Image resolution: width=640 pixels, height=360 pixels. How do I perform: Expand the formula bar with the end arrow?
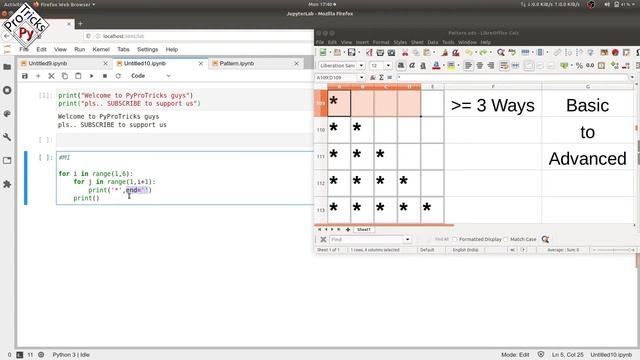coord(632,77)
